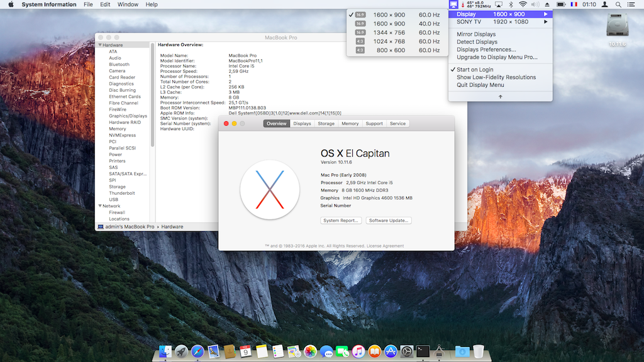Open Spotlight search magnifier icon

click(x=619, y=4)
